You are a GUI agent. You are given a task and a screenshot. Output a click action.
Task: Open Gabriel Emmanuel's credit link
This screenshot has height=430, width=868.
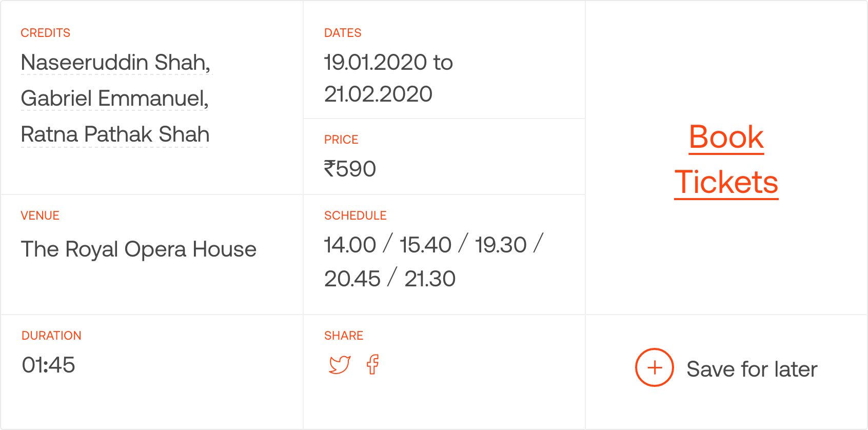[114, 99]
